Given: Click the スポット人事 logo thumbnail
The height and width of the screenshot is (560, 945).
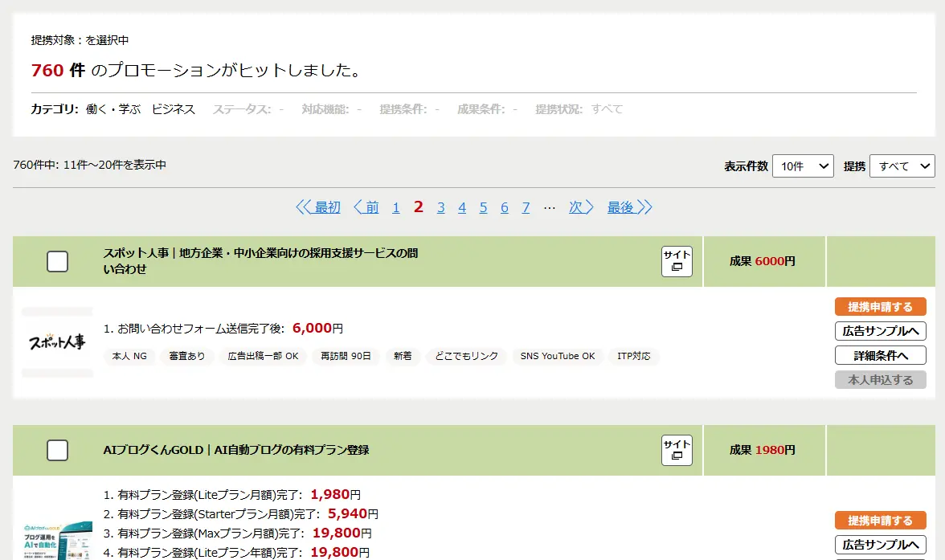Looking at the screenshot, I should [57, 342].
